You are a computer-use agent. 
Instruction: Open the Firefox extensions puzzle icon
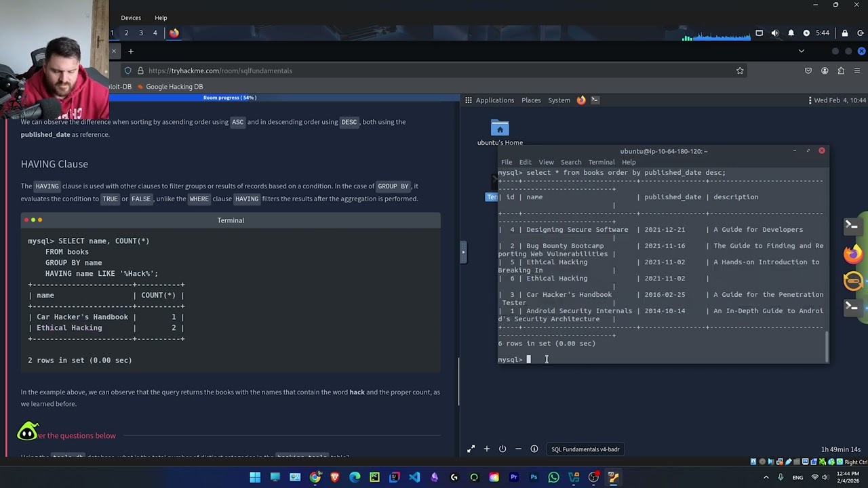[x=841, y=70]
